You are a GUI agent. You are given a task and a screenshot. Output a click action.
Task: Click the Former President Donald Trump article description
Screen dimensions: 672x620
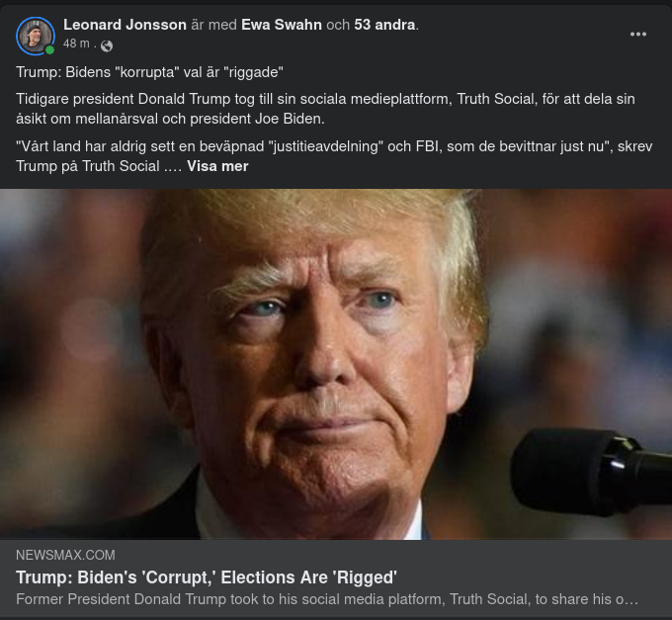[x=327, y=599]
